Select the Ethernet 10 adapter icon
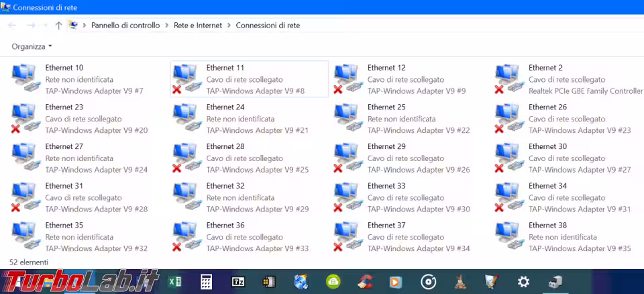The image size is (644, 294). [26, 79]
